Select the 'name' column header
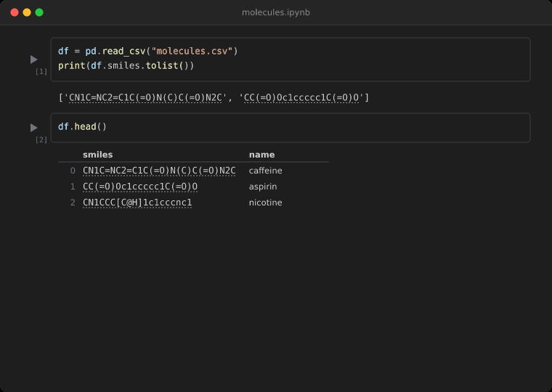 click(262, 155)
